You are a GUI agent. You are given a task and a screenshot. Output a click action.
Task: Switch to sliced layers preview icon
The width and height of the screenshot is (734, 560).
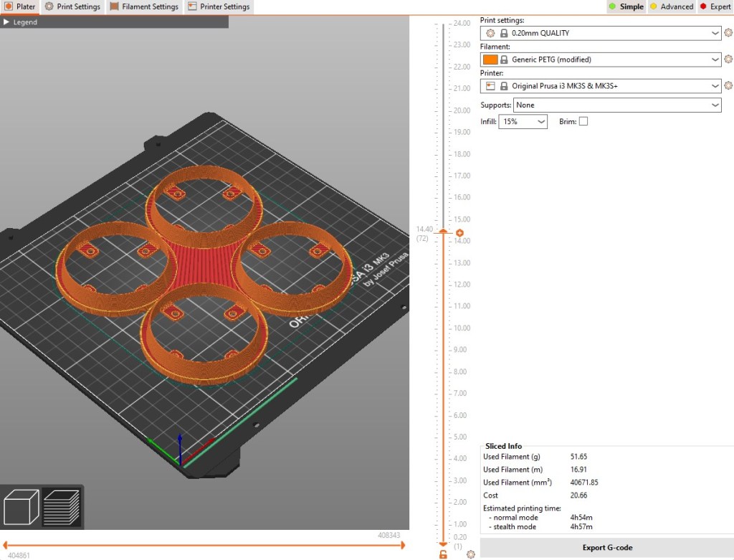tap(62, 506)
